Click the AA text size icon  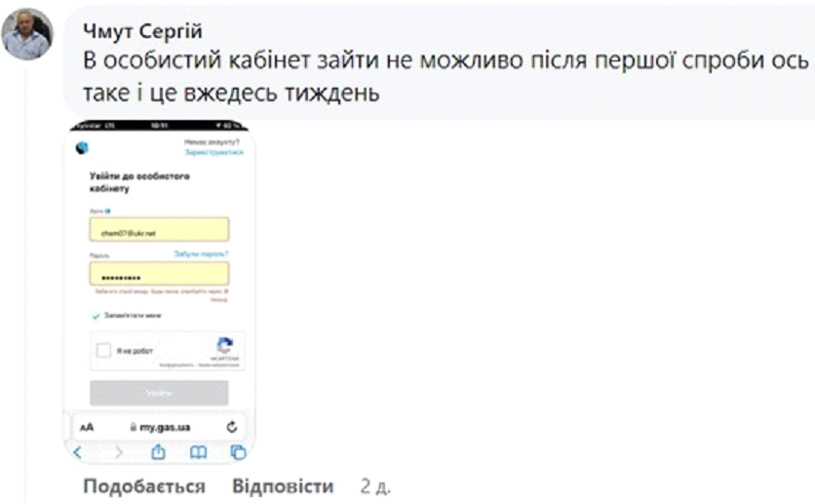tap(87, 427)
